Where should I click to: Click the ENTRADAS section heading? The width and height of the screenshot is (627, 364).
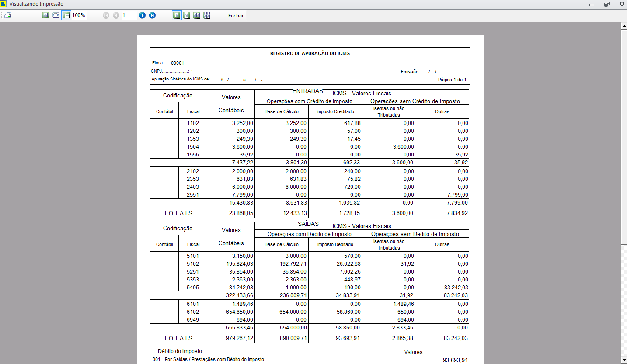point(307,91)
